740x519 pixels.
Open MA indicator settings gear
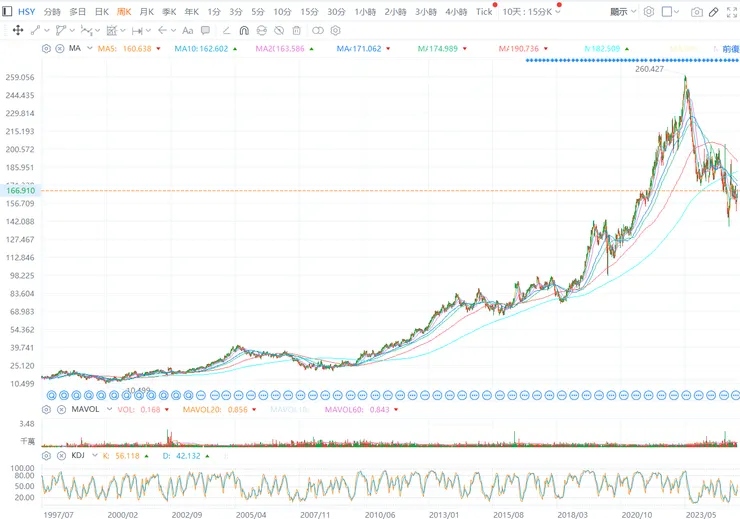(46, 48)
